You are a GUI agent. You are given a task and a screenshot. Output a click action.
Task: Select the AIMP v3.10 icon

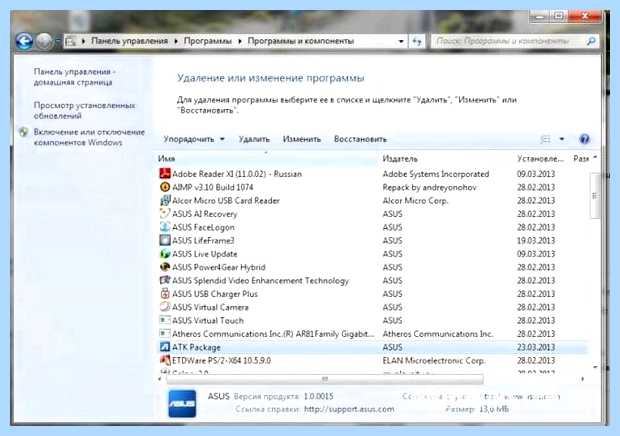(165, 187)
